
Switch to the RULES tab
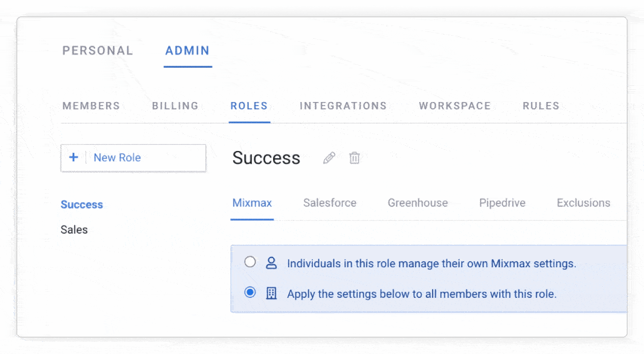coord(541,106)
